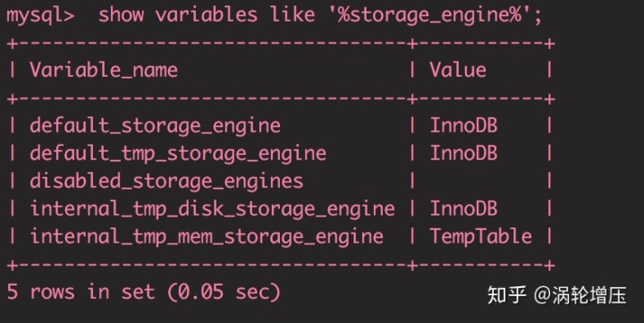Viewport: 644px width, 323px height.
Task: Click the 知乎 watermark logo text
Action: (x=507, y=295)
